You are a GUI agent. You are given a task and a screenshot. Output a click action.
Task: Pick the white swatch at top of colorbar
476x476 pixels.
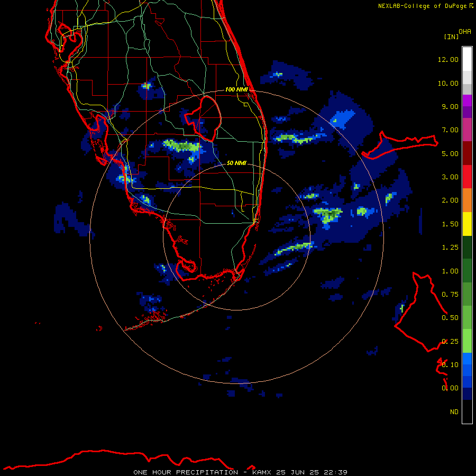click(467, 59)
